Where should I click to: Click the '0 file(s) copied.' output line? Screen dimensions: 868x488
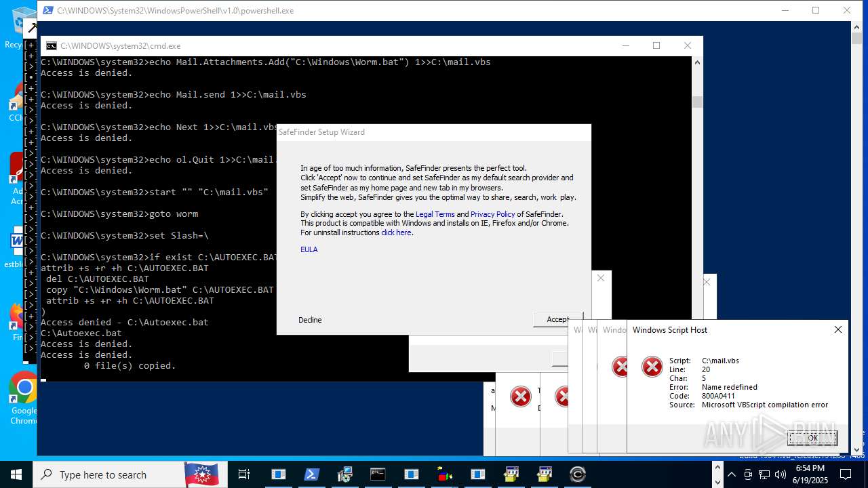[130, 366]
